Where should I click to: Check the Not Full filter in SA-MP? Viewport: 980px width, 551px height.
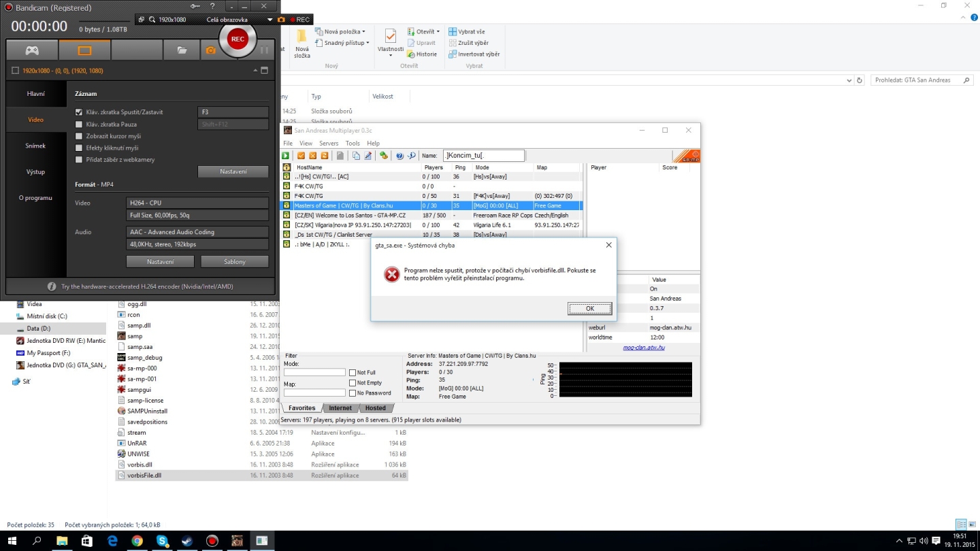tap(353, 373)
